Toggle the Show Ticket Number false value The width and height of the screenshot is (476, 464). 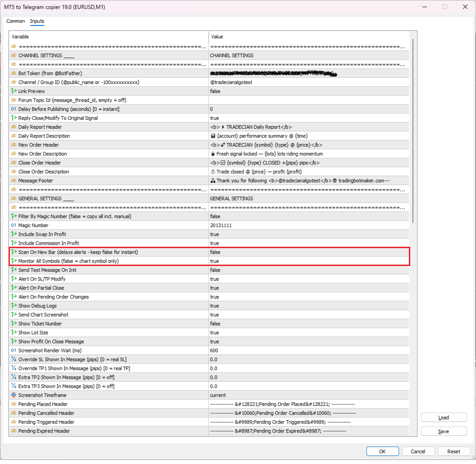[309, 324]
